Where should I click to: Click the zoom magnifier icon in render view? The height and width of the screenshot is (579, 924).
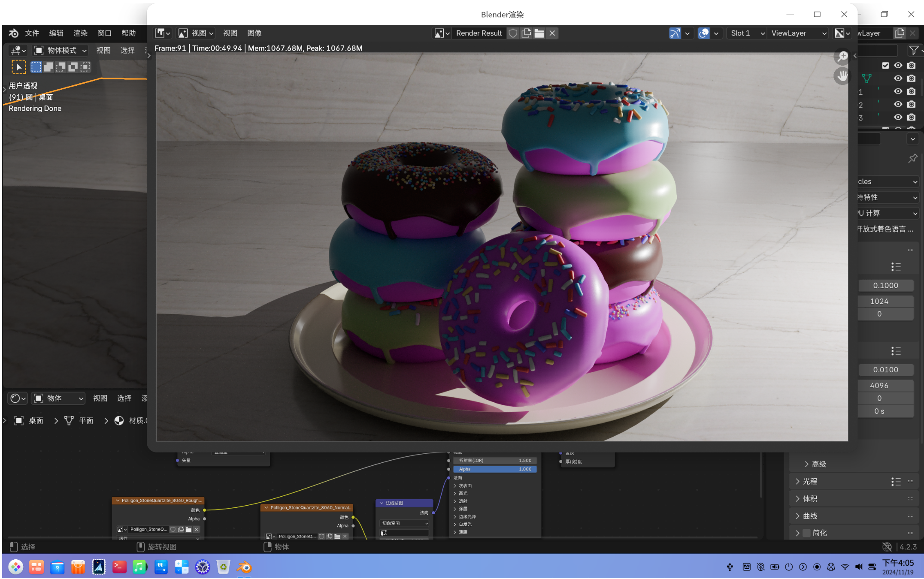tap(842, 57)
